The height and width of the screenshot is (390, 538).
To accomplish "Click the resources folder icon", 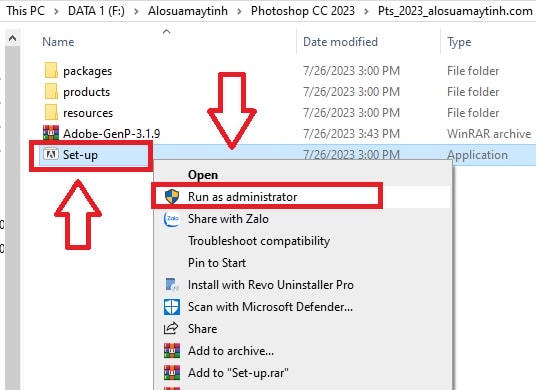I will point(51,112).
